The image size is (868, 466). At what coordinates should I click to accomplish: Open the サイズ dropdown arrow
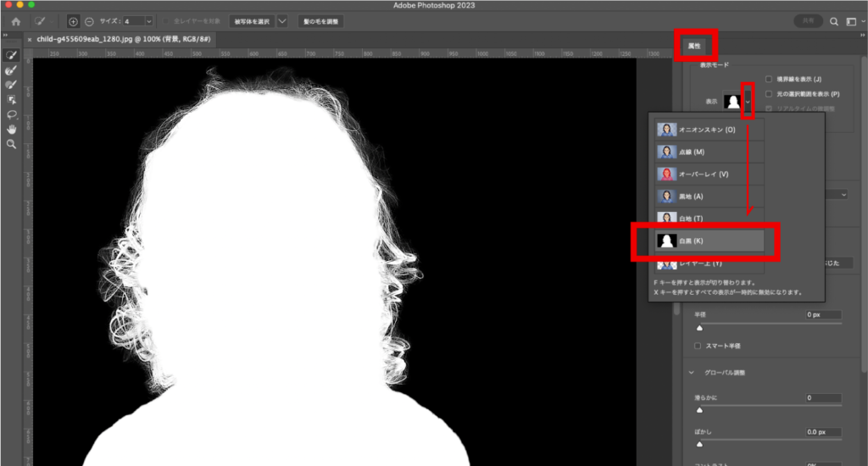pyautogui.click(x=149, y=21)
